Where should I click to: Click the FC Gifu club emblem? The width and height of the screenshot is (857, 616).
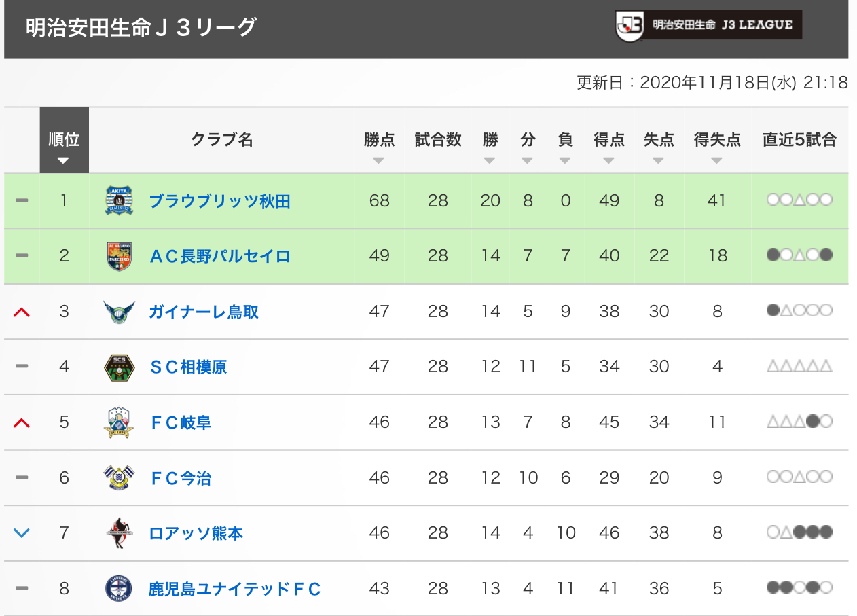(x=120, y=422)
